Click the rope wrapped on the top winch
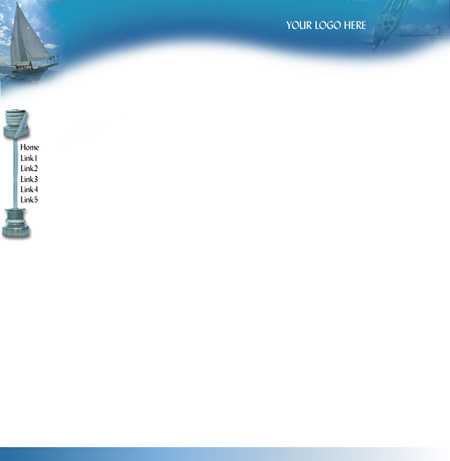The height and width of the screenshot is (461, 450). pos(21,123)
